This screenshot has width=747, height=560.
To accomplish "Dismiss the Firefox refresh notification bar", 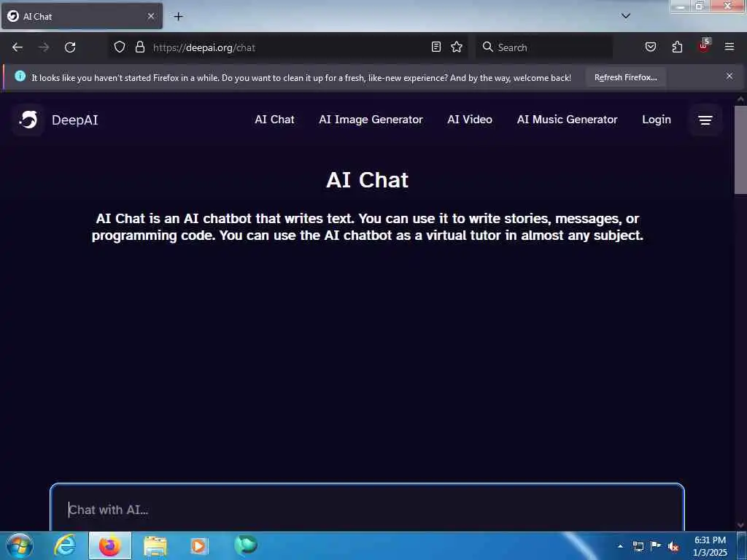I will point(729,76).
